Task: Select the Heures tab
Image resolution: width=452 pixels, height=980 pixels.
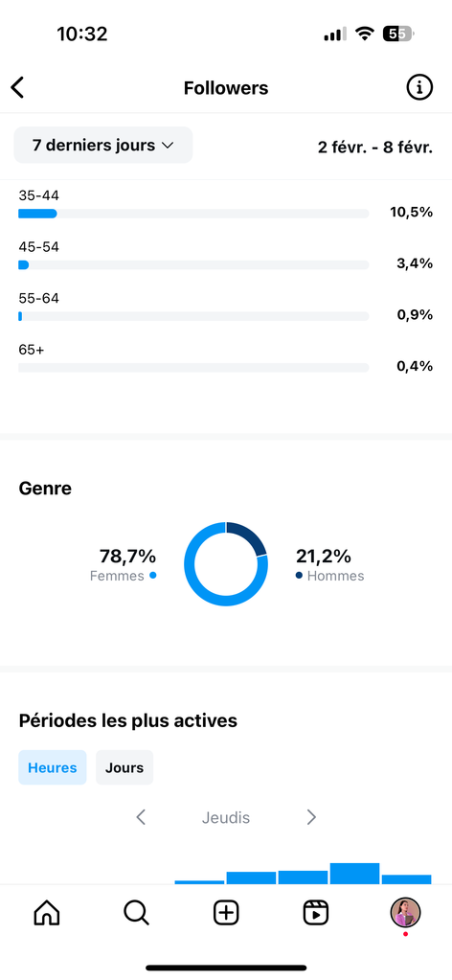Action: tap(53, 767)
